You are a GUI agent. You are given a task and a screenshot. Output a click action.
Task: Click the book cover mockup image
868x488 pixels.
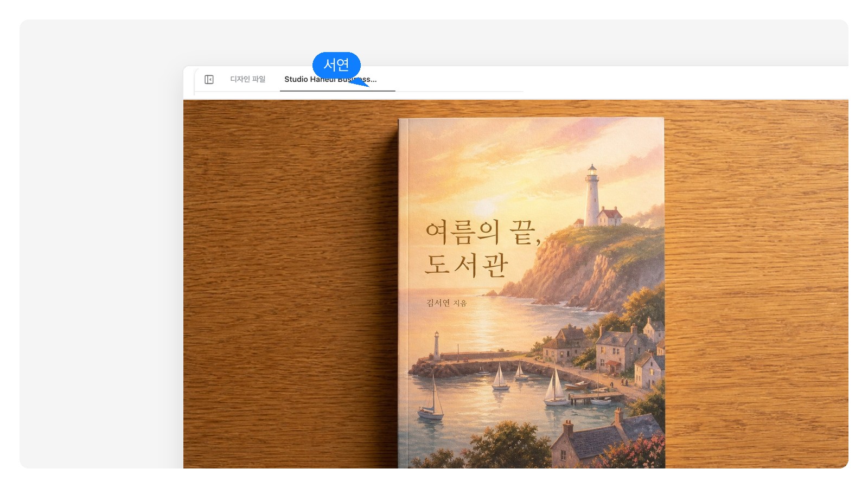pos(515,284)
